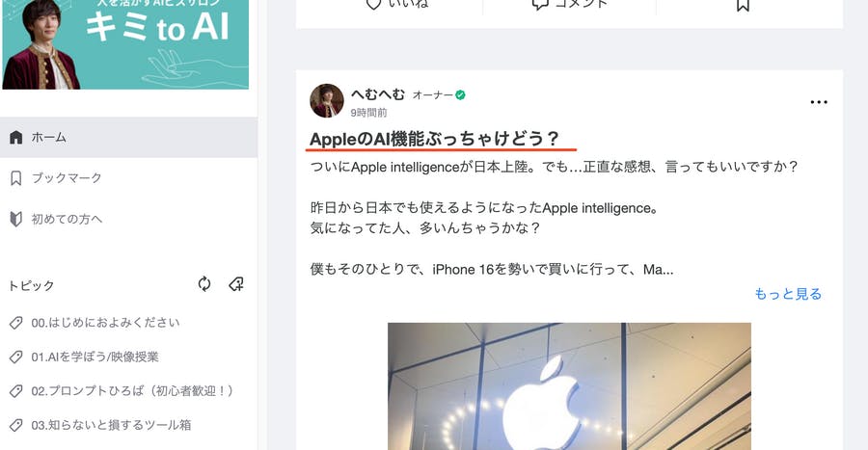This screenshot has height=450, width=868.
Task: Open ブックマーク in the sidebar
Action: (x=128, y=178)
